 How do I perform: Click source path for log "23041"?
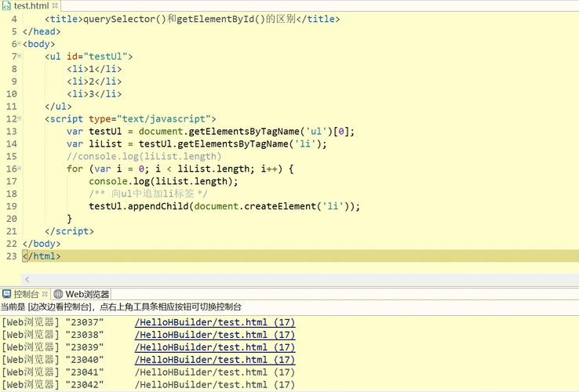pos(215,372)
